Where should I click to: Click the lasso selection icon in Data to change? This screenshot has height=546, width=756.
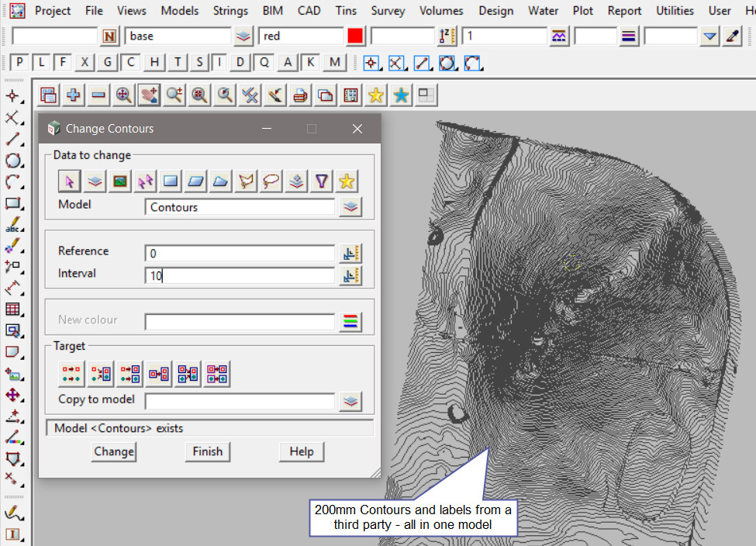(271, 181)
